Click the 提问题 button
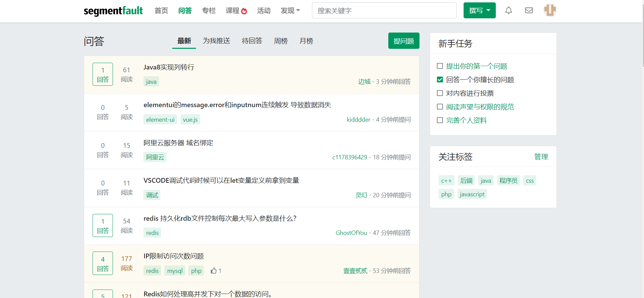The height and width of the screenshot is (298, 644). [404, 41]
